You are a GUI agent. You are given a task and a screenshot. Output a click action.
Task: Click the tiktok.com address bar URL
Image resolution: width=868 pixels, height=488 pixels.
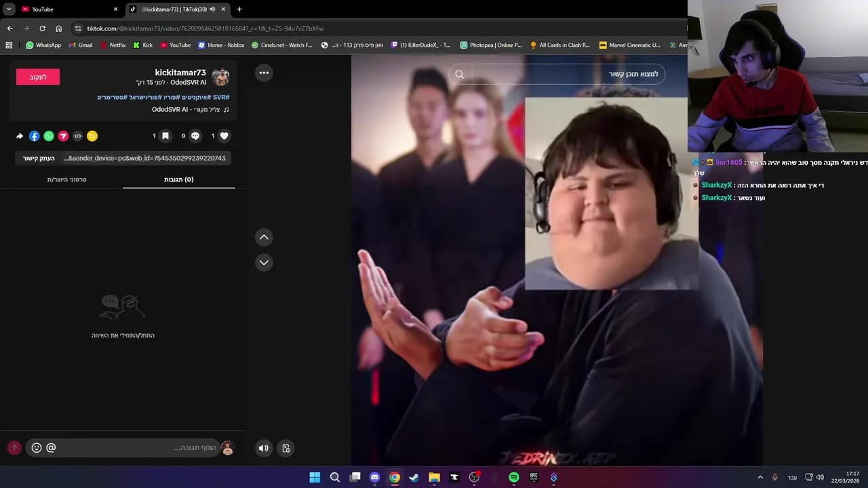[205, 28]
